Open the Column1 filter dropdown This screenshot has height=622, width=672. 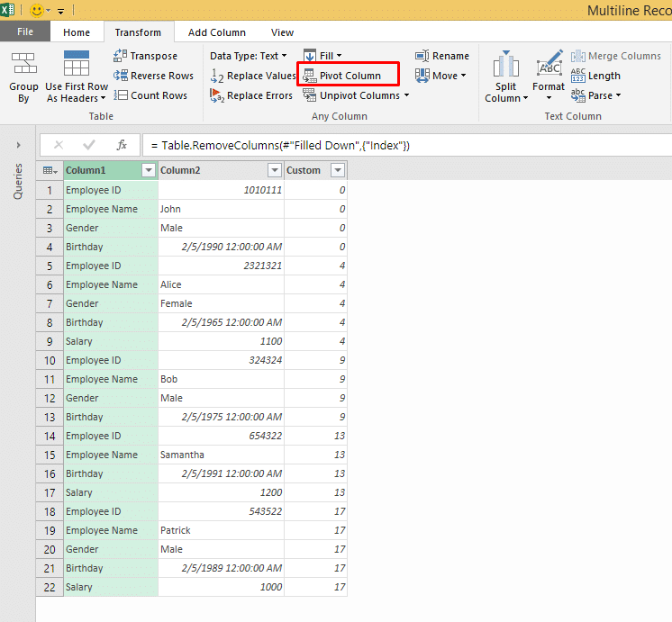(149, 170)
